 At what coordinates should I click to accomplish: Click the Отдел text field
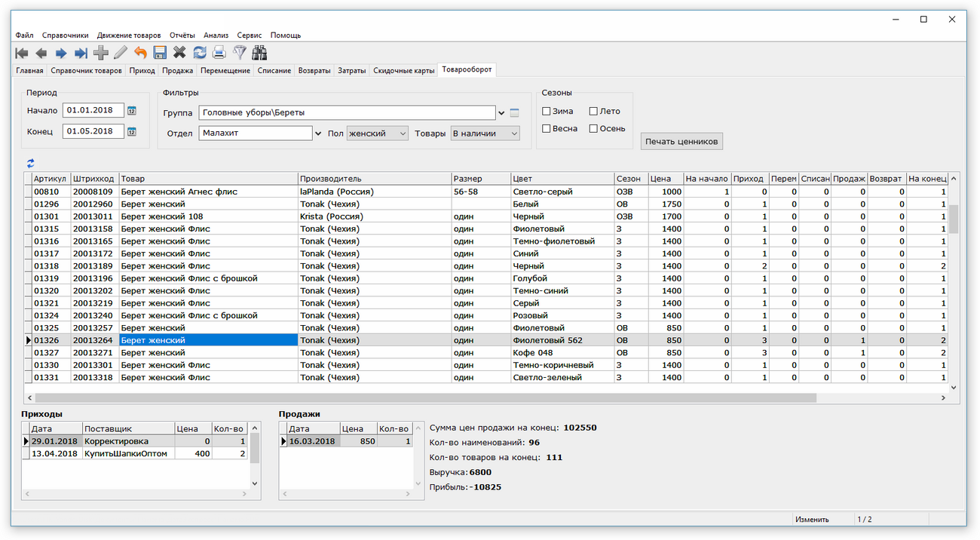click(255, 133)
